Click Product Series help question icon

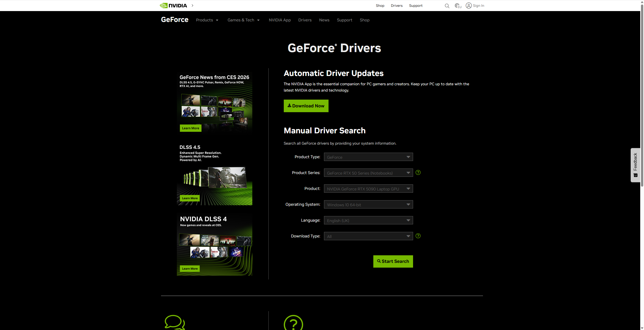418,173
